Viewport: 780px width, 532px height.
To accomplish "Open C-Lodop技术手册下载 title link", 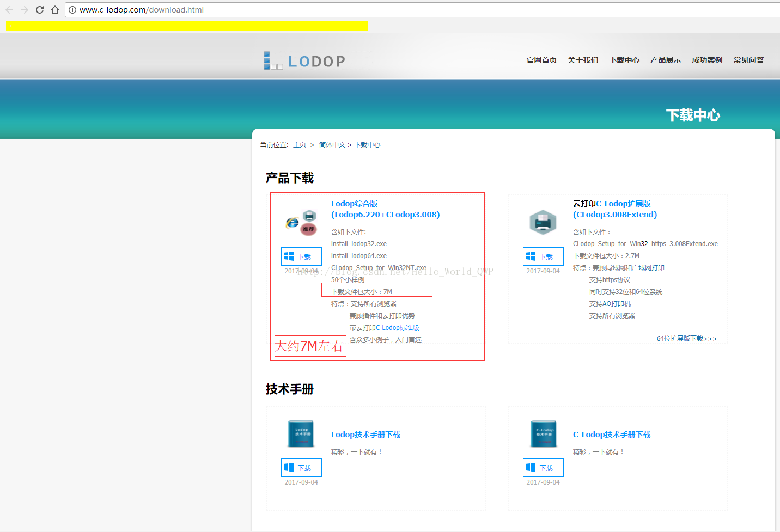I will pyautogui.click(x=612, y=435).
